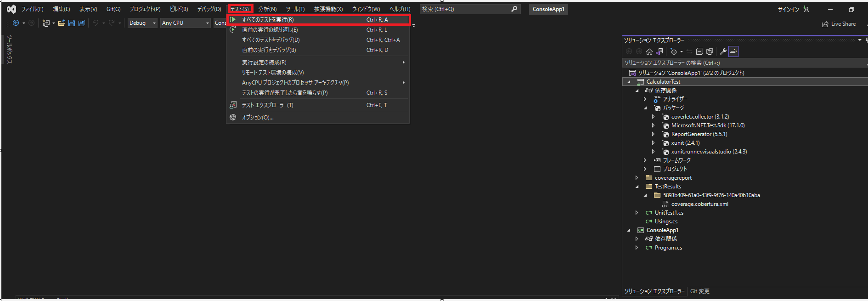The image size is (868, 301).
Task: Expand the coverlet.collector package node
Action: 654,117
